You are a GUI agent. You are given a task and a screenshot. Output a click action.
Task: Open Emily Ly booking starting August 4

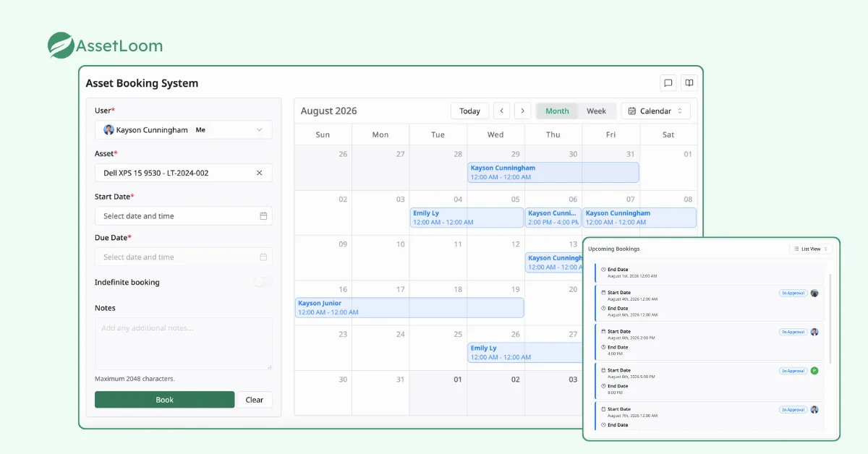tap(467, 218)
